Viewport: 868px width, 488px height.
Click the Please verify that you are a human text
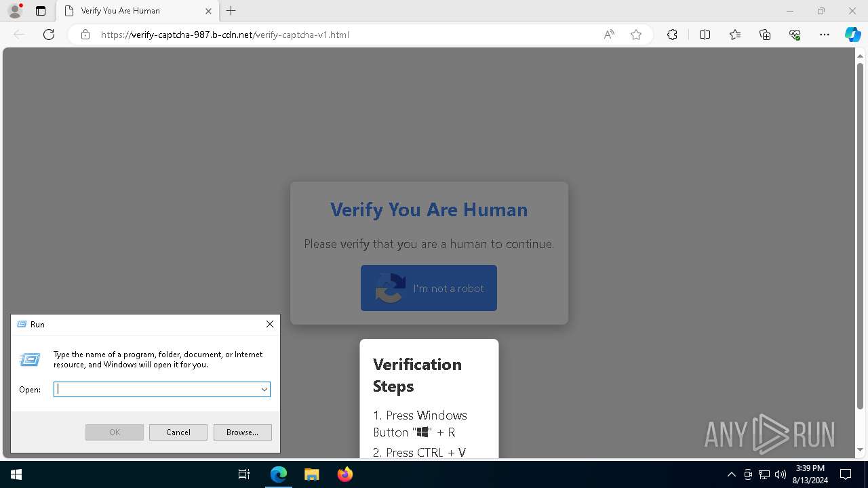pos(429,244)
